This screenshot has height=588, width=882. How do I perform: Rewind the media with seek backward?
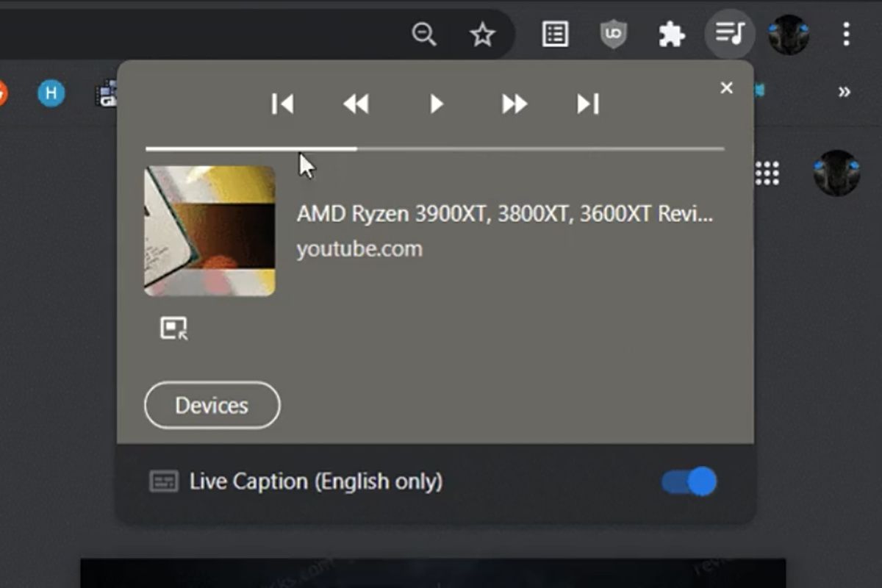pyautogui.click(x=356, y=104)
